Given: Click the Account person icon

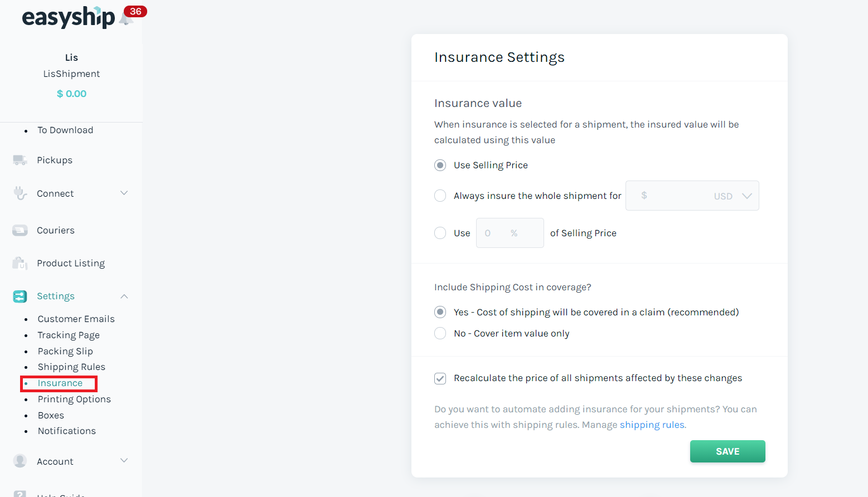Looking at the screenshot, I should point(20,461).
